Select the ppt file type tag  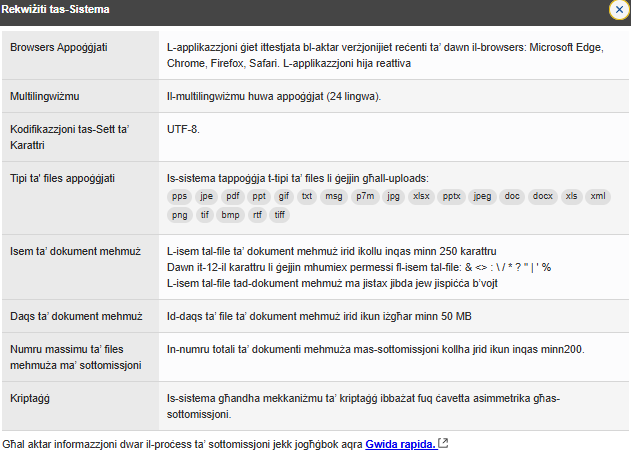(259, 196)
